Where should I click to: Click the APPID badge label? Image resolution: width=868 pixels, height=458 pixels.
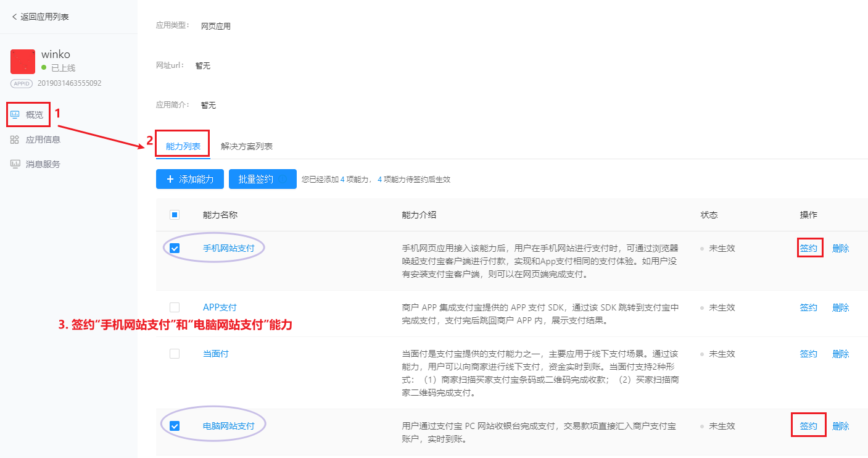tap(22, 83)
